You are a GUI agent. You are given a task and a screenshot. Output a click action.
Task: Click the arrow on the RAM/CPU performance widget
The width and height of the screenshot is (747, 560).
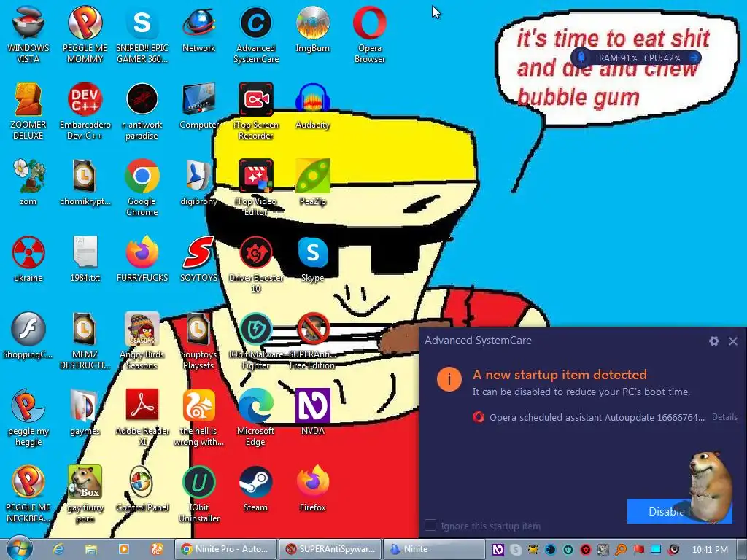(x=694, y=58)
